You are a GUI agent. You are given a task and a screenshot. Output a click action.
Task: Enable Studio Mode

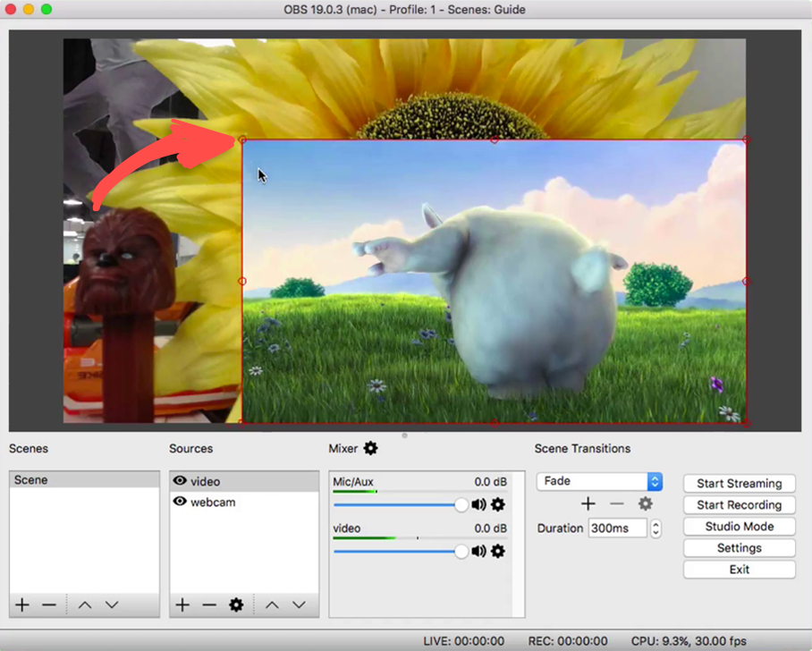(x=739, y=526)
